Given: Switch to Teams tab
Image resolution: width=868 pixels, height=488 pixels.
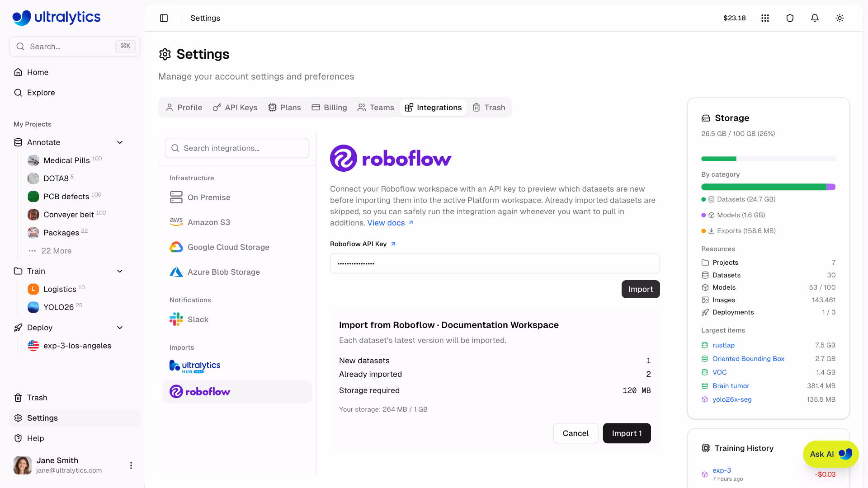Looking at the screenshot, I should (x=376, y=108).
